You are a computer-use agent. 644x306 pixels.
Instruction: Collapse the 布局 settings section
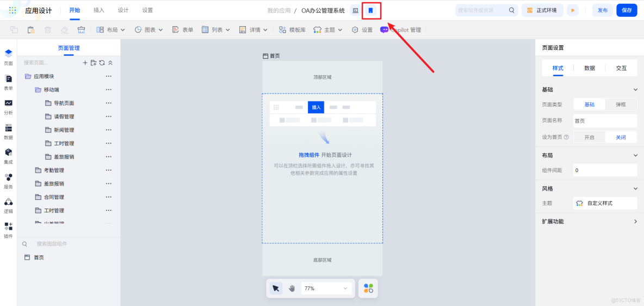(635, 156)
